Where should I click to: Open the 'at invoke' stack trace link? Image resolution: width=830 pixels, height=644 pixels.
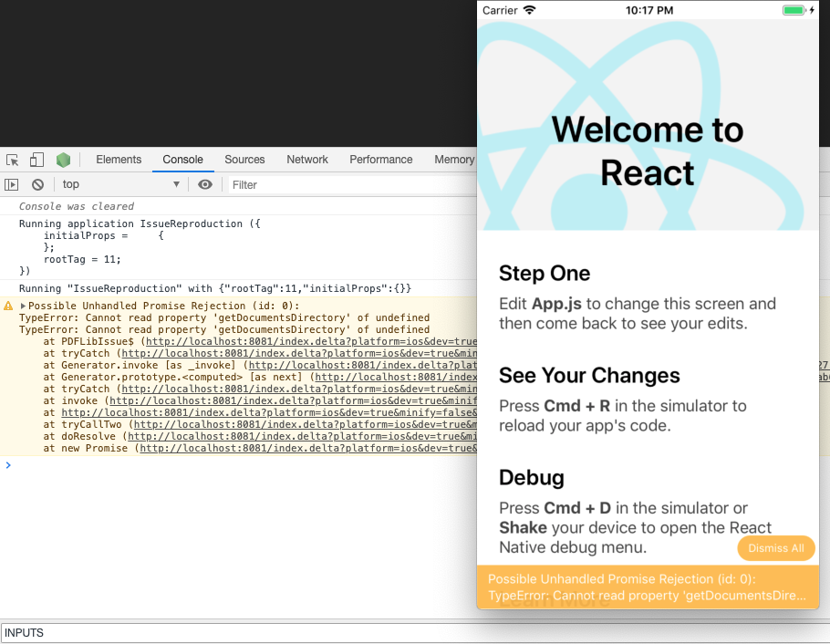point(293,401)
